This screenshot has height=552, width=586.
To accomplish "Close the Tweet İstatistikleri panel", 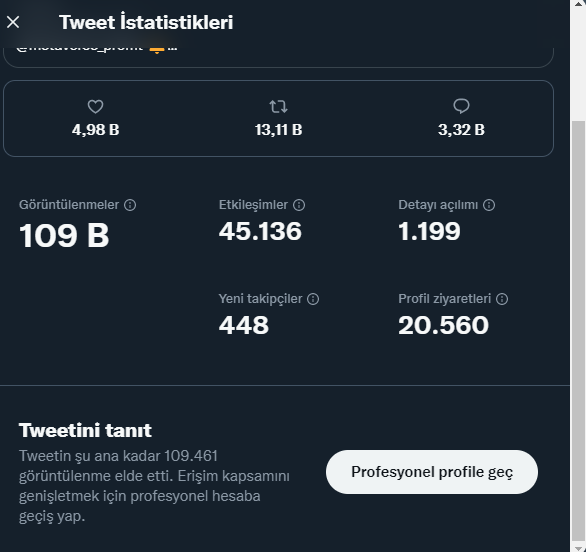I will 13,22.
